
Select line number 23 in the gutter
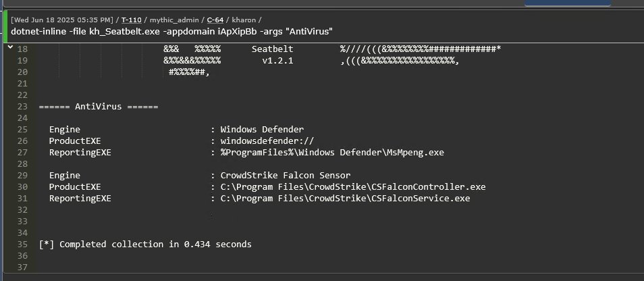[22, 107]
